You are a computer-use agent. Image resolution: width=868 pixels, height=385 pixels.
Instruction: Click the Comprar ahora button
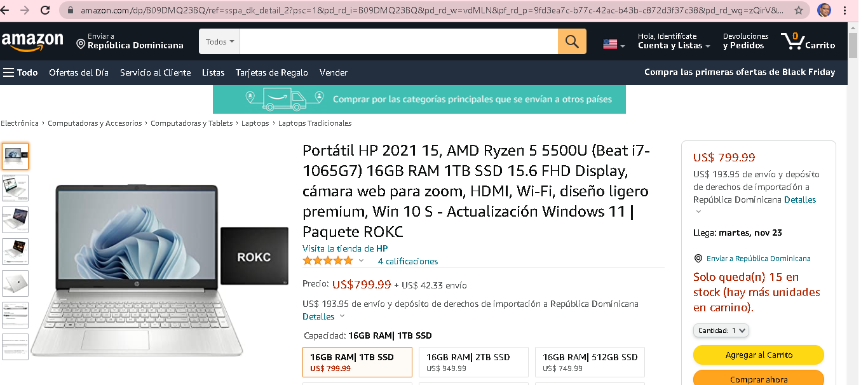point(759,379)
